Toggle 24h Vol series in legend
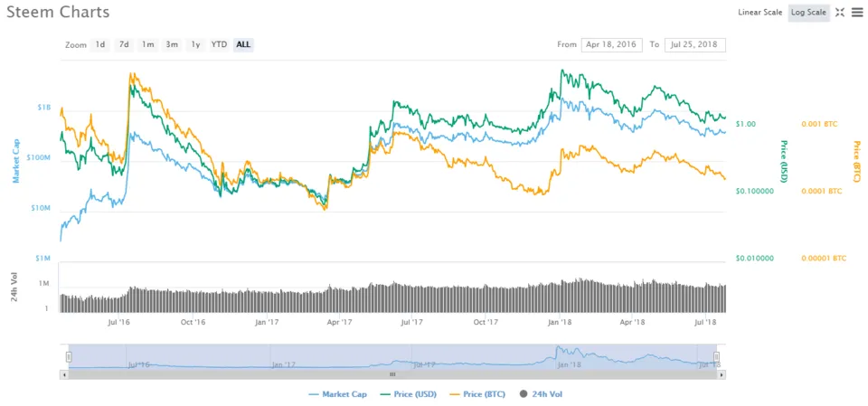The image size is (868, 406). (x=542, y=394)
